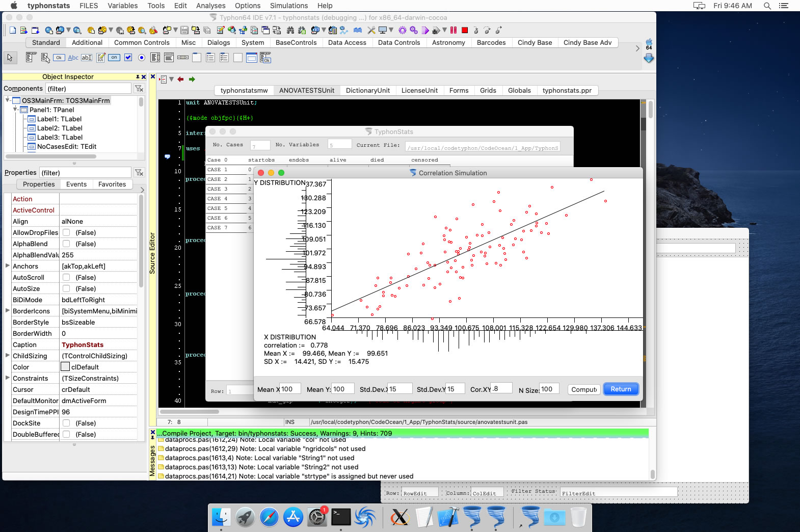The width and height of the screenshot is (800, 532).
Task: Click the Components filter text field
Action: pyautogui.click(x=89, y=89)
